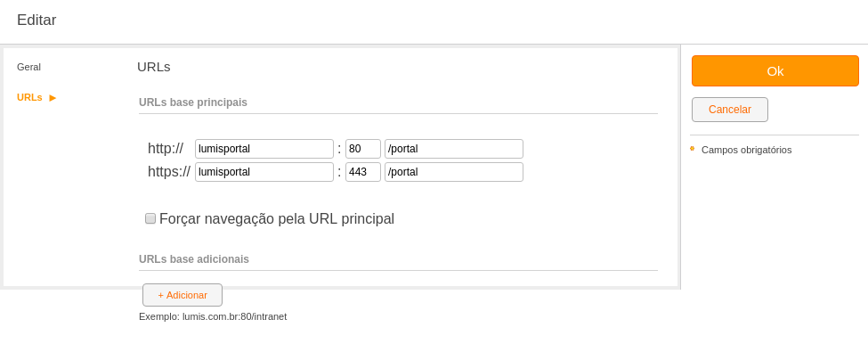Click the Editar dialog title
The width and height of the screenshot is (868, 344).
(37, 20)
